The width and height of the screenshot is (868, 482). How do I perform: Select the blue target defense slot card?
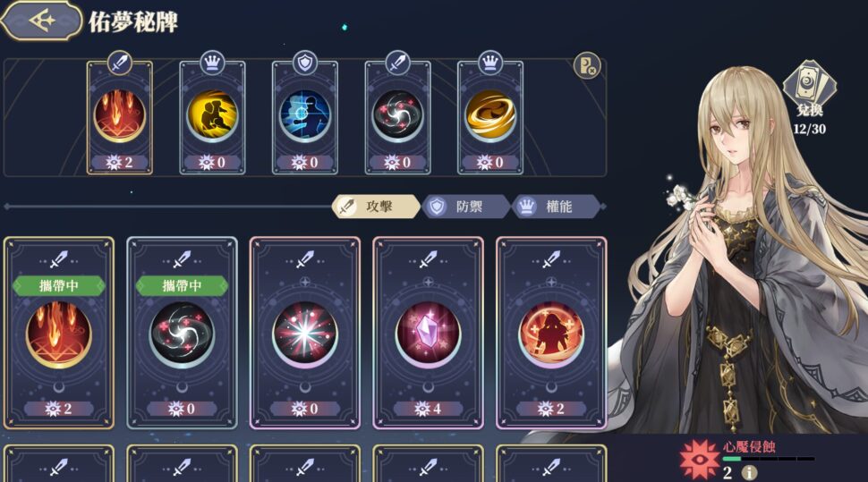pos(305,117)
